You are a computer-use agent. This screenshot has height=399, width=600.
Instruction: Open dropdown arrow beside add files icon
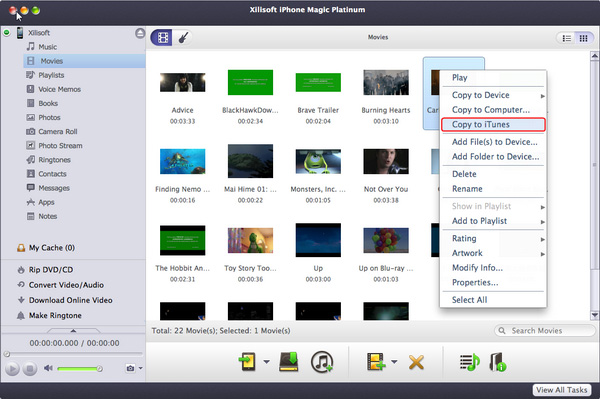tap(394, 362)
